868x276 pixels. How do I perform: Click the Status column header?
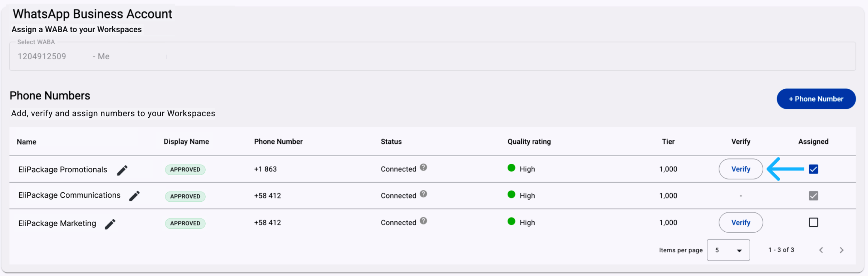coord(391,142)
